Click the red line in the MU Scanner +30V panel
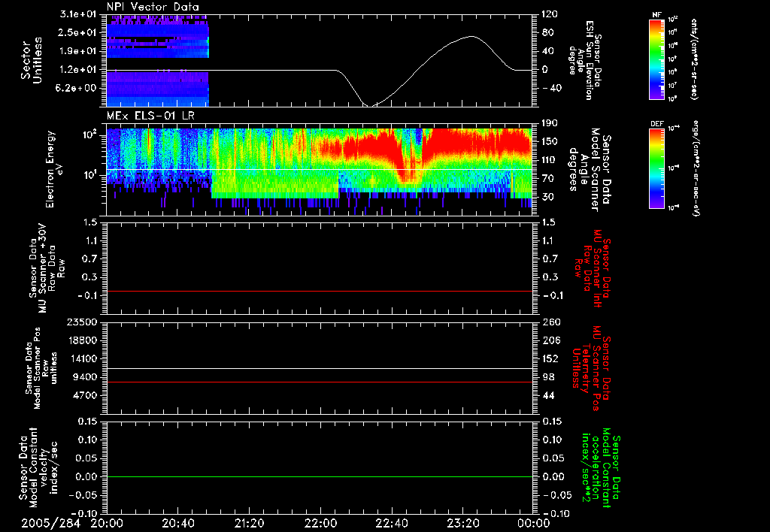This screenshot has height=532, width=770. [x=320, y=291]
